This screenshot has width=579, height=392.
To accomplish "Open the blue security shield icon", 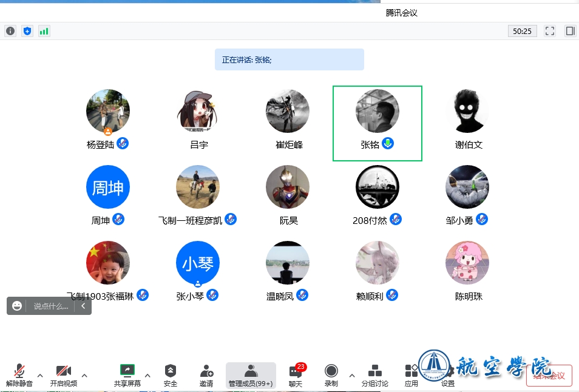I will [27, 31].
